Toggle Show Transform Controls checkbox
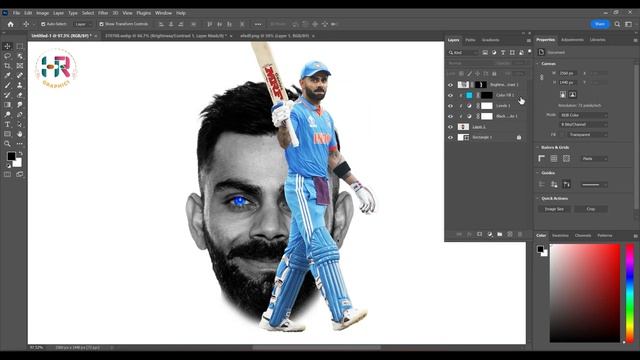 click(101, 24)
